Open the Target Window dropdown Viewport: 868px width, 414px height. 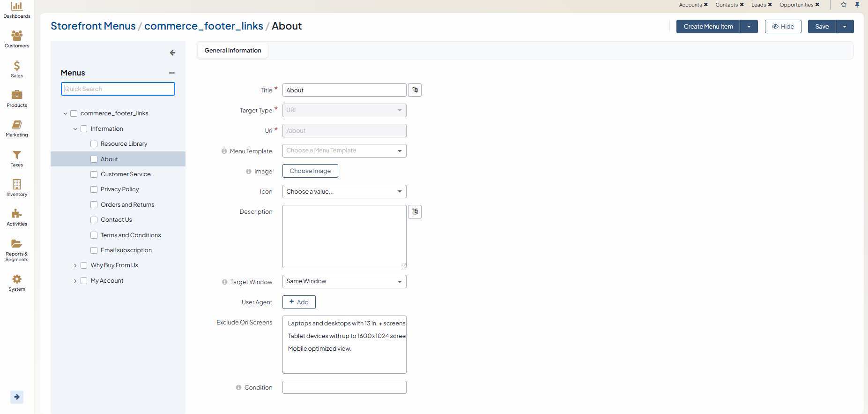[x=344, y=281]
